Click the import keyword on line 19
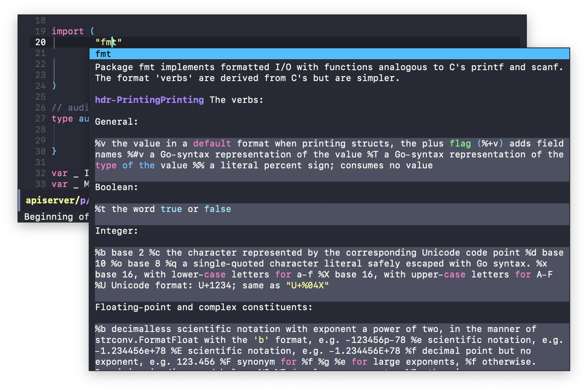The width and height of the screenshot is (588, 392). tap(67, 31)
